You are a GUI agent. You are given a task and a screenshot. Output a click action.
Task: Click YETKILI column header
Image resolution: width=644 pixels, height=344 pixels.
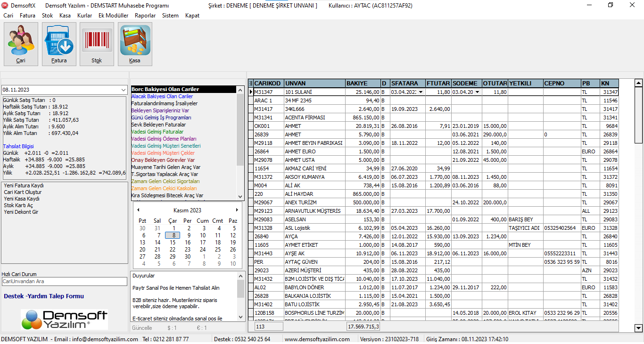click(526, 84)
